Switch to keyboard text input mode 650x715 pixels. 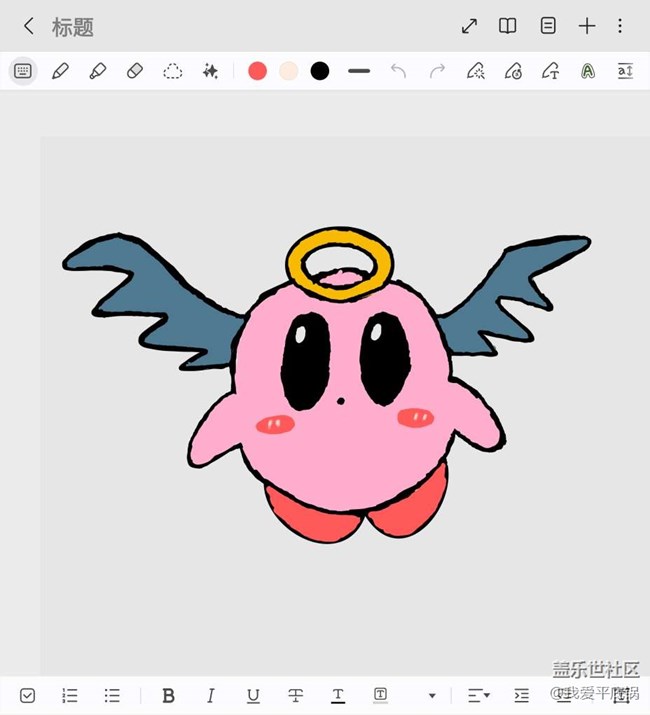pos(23,71)
